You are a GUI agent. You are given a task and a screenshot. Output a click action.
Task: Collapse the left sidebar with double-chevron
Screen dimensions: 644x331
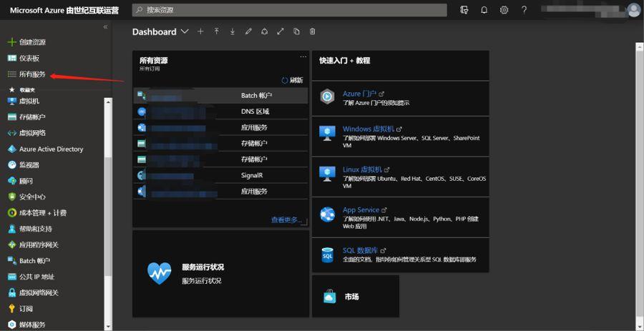pos(105,26)
